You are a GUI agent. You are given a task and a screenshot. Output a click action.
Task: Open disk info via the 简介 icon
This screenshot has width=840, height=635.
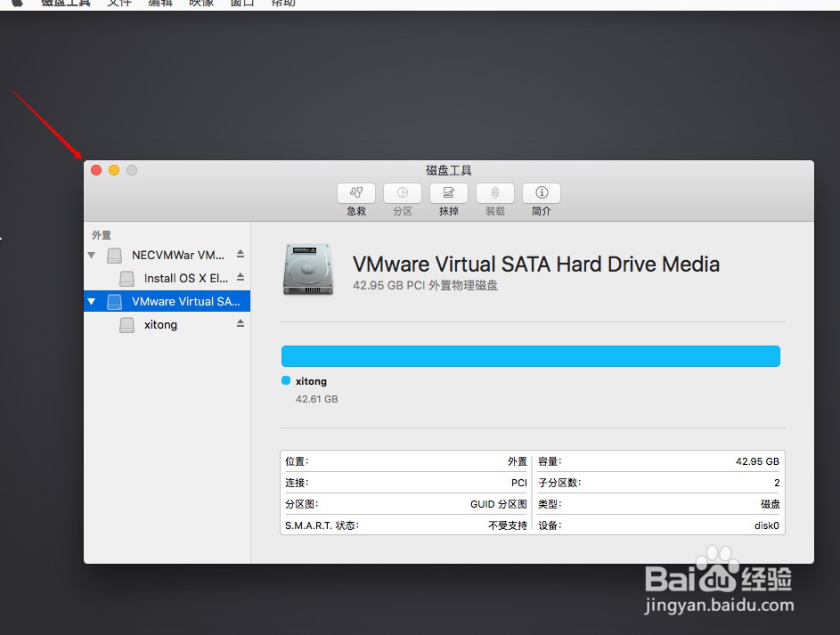pyautogui.click(x=541, y=192)
